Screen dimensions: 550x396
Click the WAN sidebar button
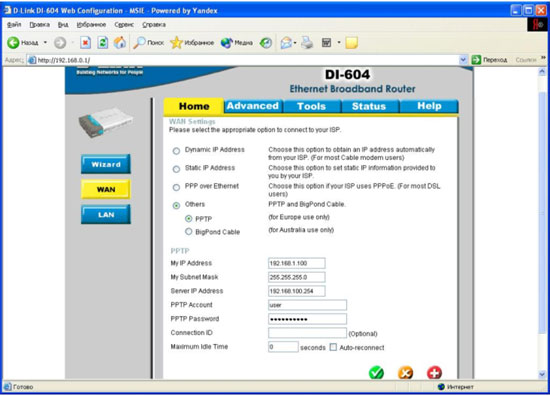106,189
